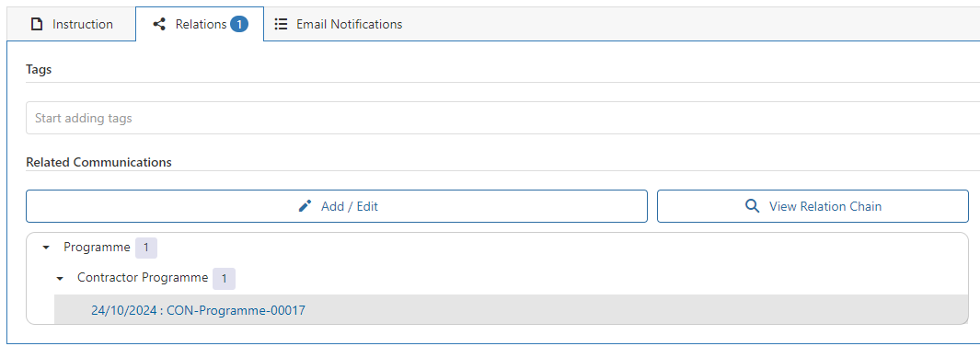The height and width of the screenshot is (358, 980).
Task: Click the Relations count badge
Action: pyautogui.click(x=238, y=24)
